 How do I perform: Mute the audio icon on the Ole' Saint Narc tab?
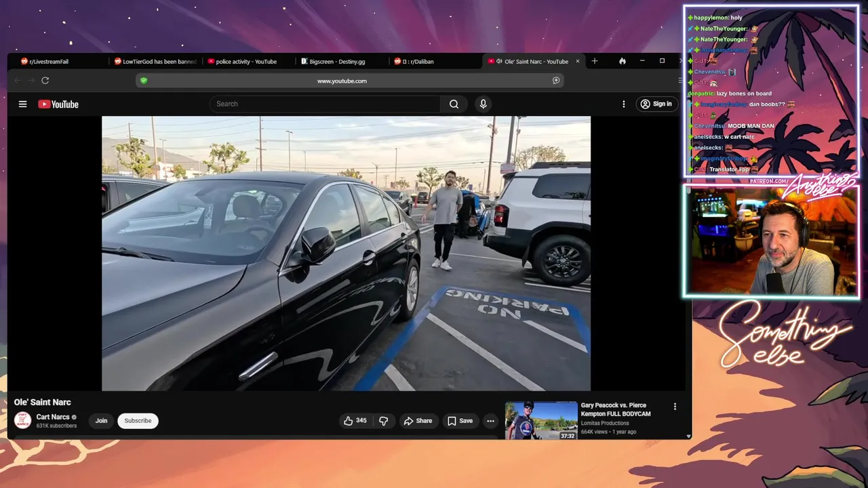tap(499, 62)
